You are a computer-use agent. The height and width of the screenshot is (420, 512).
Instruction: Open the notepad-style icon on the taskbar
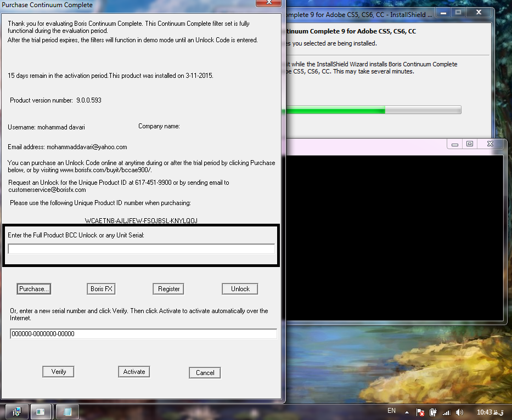tap(67, 412)
